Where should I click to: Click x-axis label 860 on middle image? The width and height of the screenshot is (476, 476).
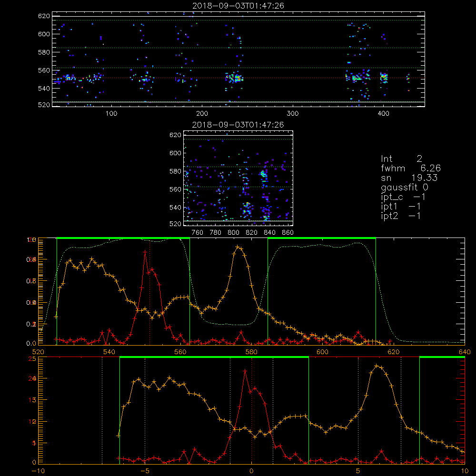pos(288,233)
